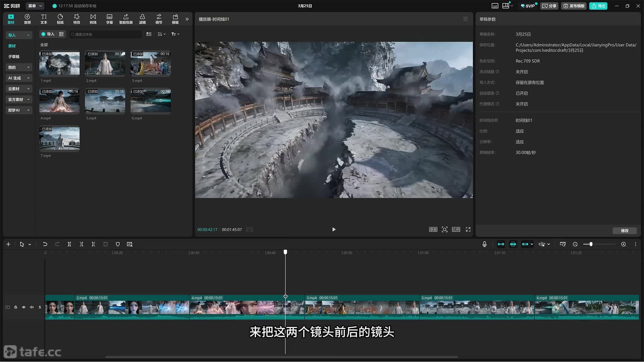The width and height of the screenshot is (644, 362).
Task: Click the timeline zoom slider handle
Action: 591,244
